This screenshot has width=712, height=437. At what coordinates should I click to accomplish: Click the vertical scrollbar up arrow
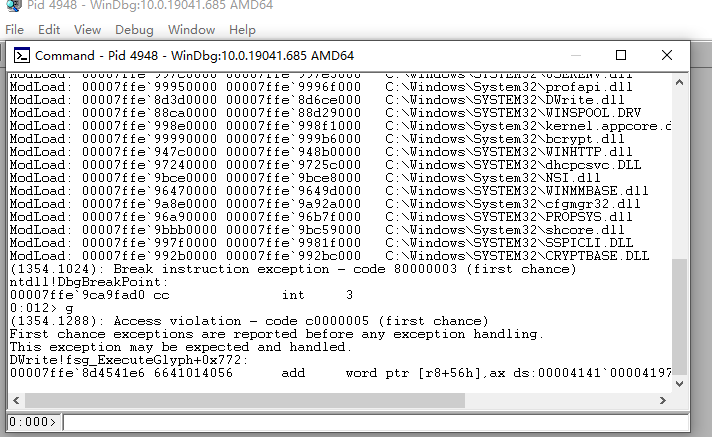pyautogui.click(x=679, y=83)
